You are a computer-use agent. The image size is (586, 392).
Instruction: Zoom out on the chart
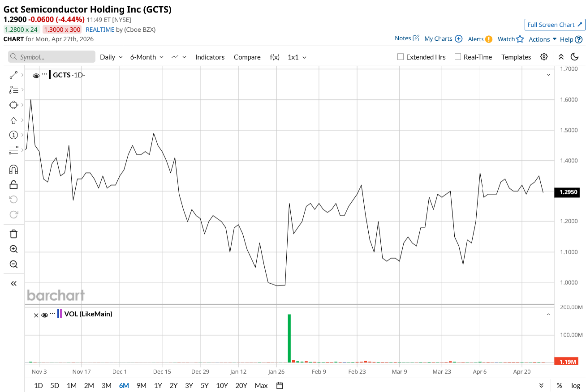point(13,264)
